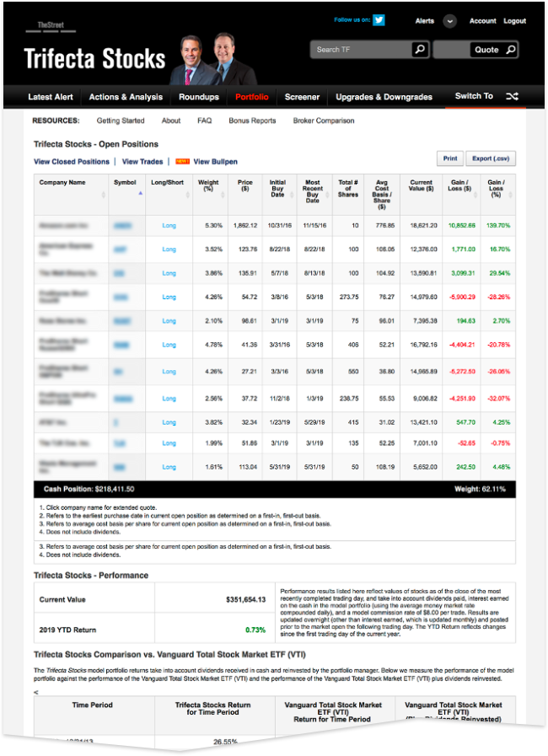Open the Bonus Reports link

tap(252, 121)
